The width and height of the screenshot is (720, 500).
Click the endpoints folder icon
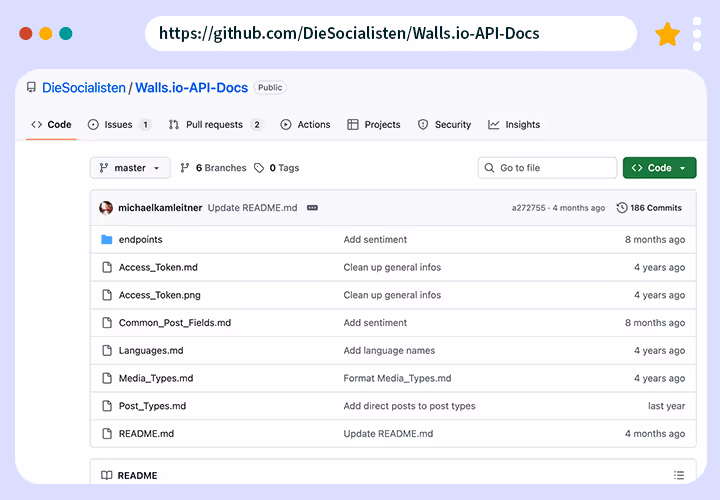pyautogui.click(x=107, y=239)
